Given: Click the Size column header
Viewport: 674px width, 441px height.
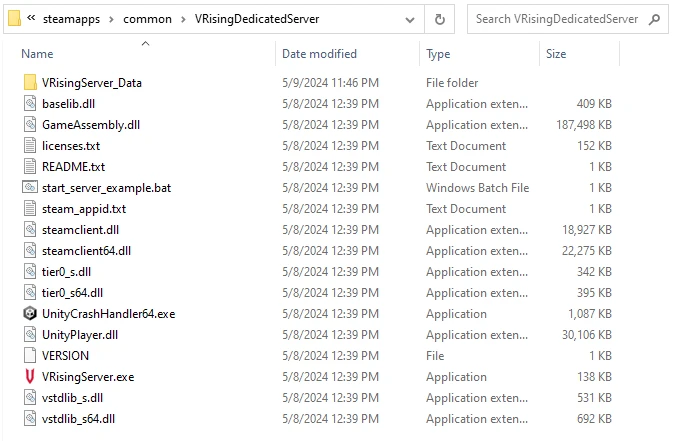Looking at the screenshot, I should coord(556,54).
